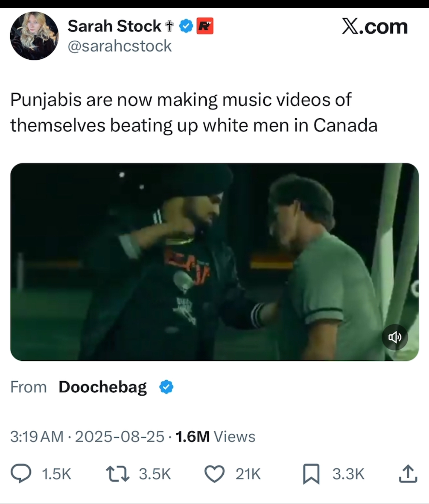Open the share menu via upload arrow icon
This screenshot has width=429, height=504.
(x=408, y=474)
